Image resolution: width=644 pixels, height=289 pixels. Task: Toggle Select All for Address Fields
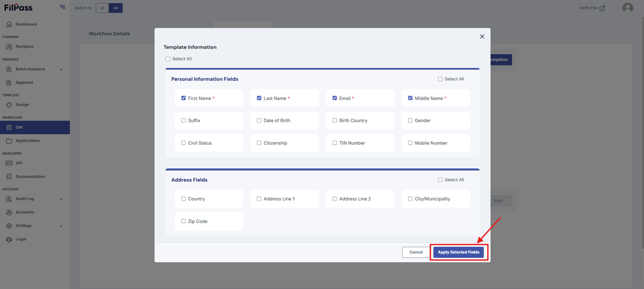coord(441,180)
